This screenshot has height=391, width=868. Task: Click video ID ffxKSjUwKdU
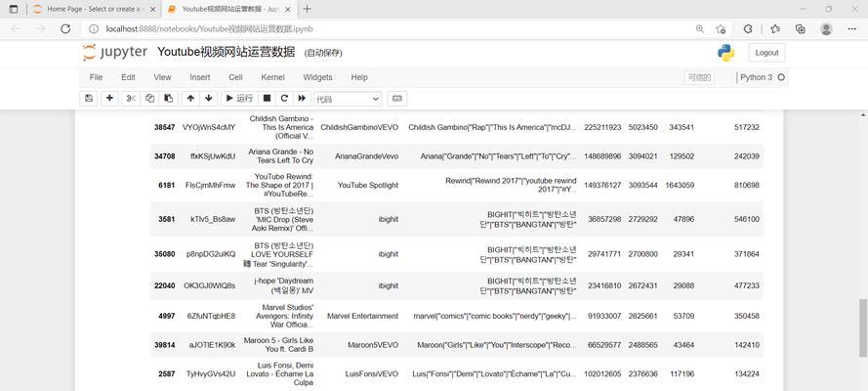[213, 156]
